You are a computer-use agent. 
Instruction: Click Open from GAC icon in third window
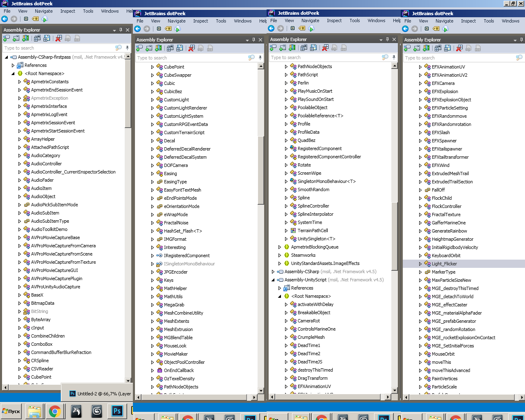292,48
